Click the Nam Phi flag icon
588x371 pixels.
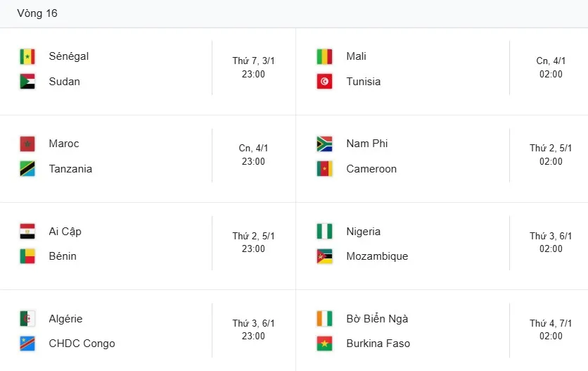tap(324, 144)
